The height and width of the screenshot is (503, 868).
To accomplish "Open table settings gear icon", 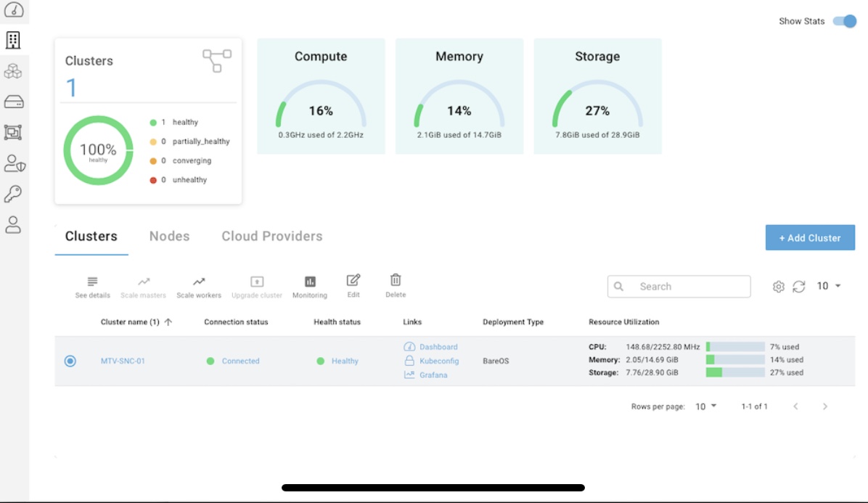I will pos(779,287).
